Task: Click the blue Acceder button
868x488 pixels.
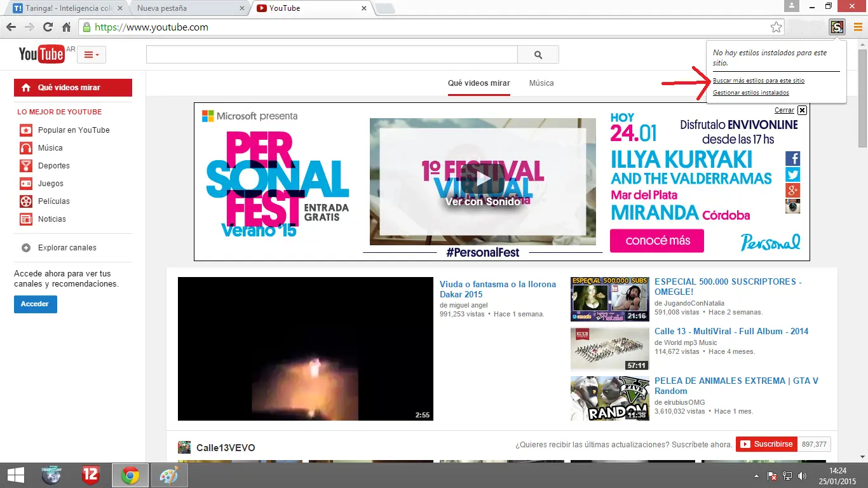Action: pos(36,304)
